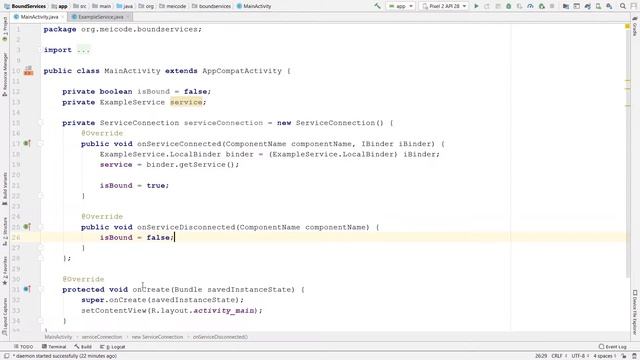
Task: Click the java breadcrumb folder
Action: pyautogui.click(x=124, y=6)
